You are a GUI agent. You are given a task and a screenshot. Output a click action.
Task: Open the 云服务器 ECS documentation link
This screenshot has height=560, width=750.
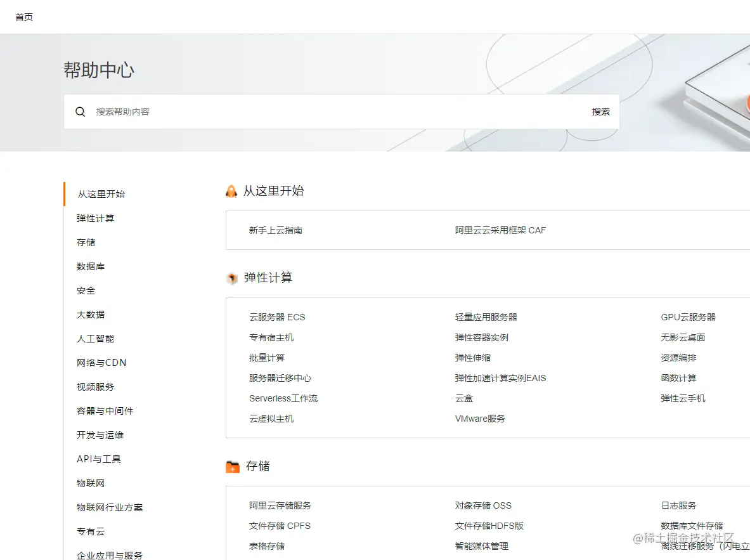277,317
